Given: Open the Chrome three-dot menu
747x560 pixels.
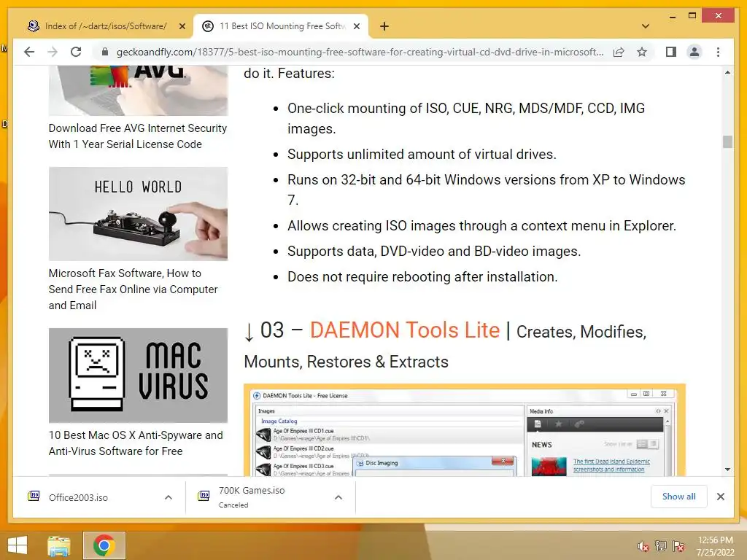Looking at the screenshot, I should [x=718, y=52].
